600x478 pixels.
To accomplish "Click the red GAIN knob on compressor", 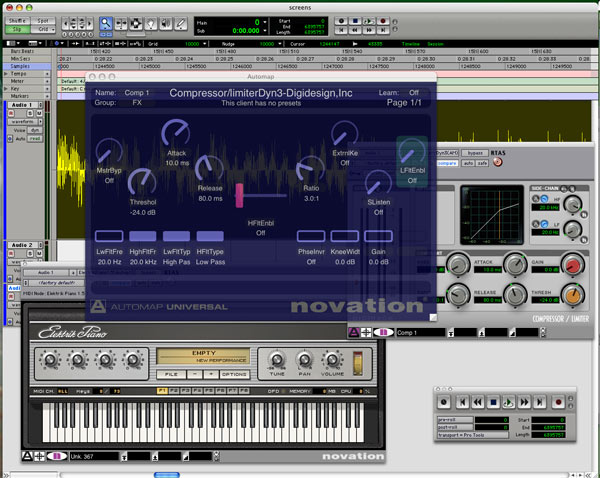I will tap(573, 265).
